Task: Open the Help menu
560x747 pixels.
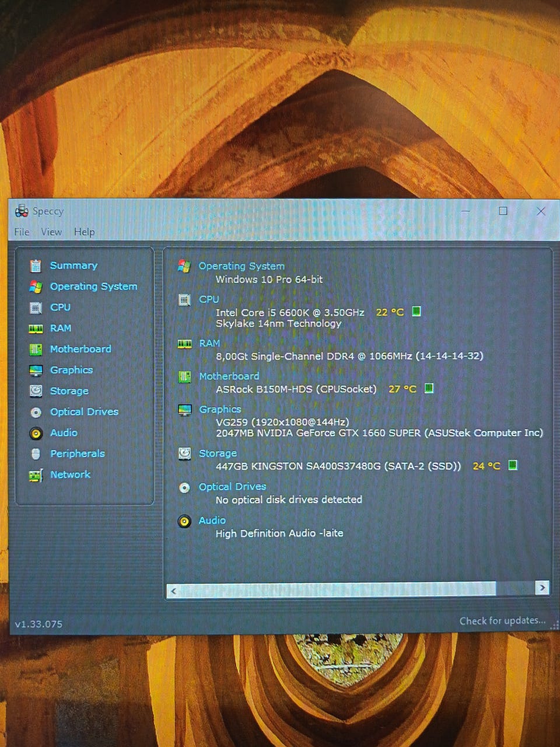Action: [84, 232]
